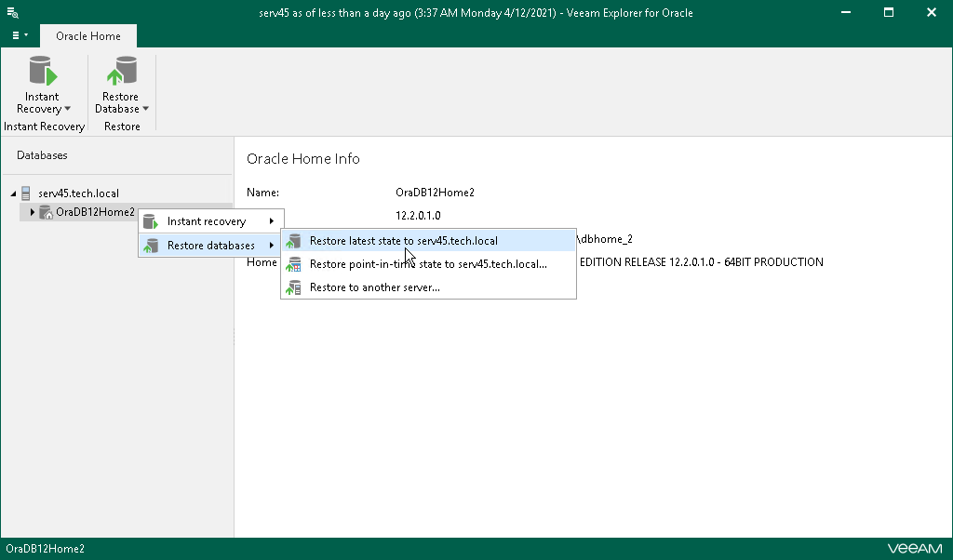The width and height of the screenshot is (953, 560).
Task: Select Restore point-in-time state to serv45.tech.local
Action: pos(428,264)
